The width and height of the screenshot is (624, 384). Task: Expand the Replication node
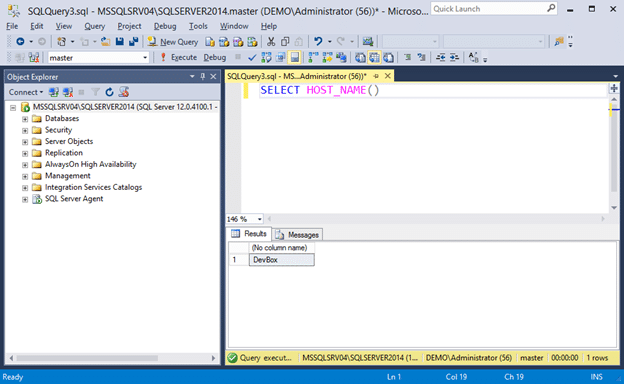pyautogui.click(x=25, y=153)
